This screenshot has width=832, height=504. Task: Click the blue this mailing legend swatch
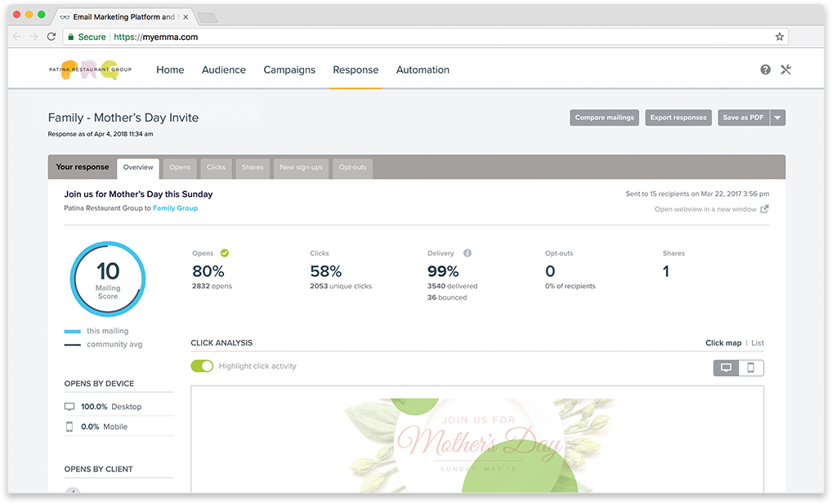click(72, 332)
